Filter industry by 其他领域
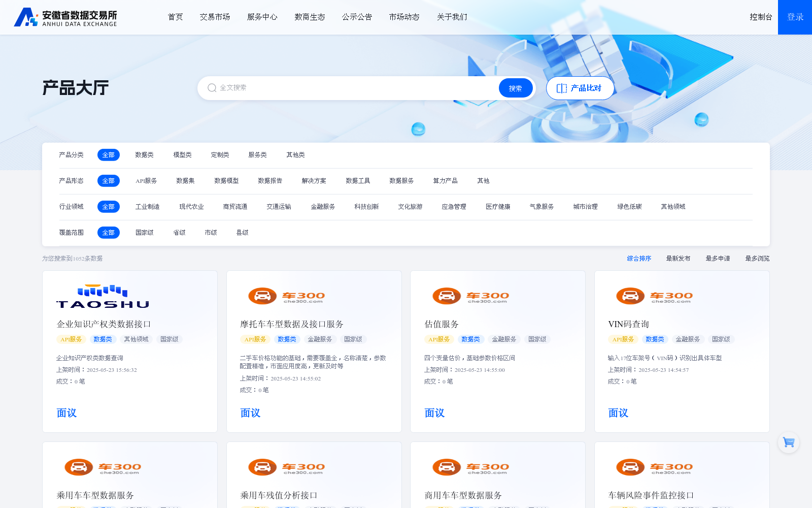The width and height of the screenshot is (812, 508). [x=673, y=207]
